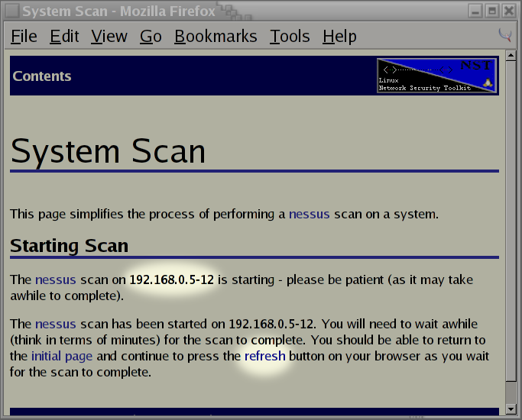Open the Help menu
Viewport: 522px width, 420px height.
[339, 36]
